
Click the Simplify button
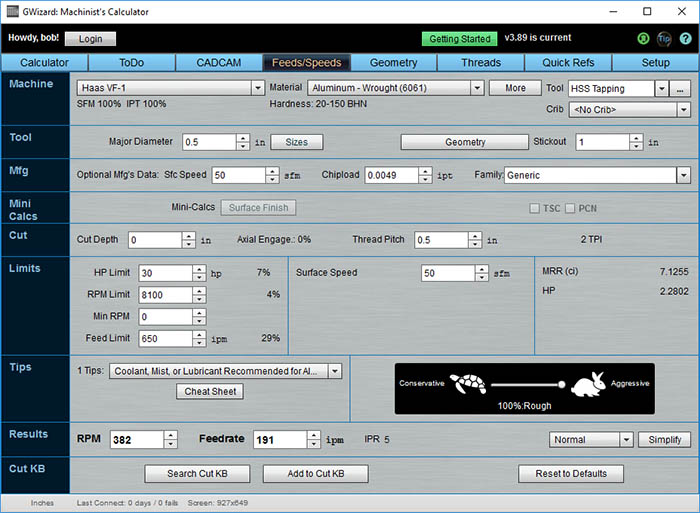(664, 440)
